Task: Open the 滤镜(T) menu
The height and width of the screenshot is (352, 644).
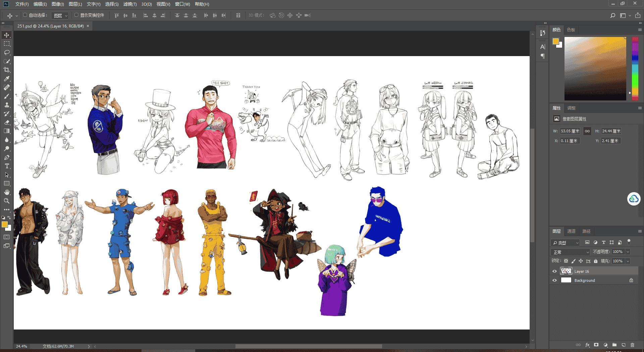Action: 130,4
